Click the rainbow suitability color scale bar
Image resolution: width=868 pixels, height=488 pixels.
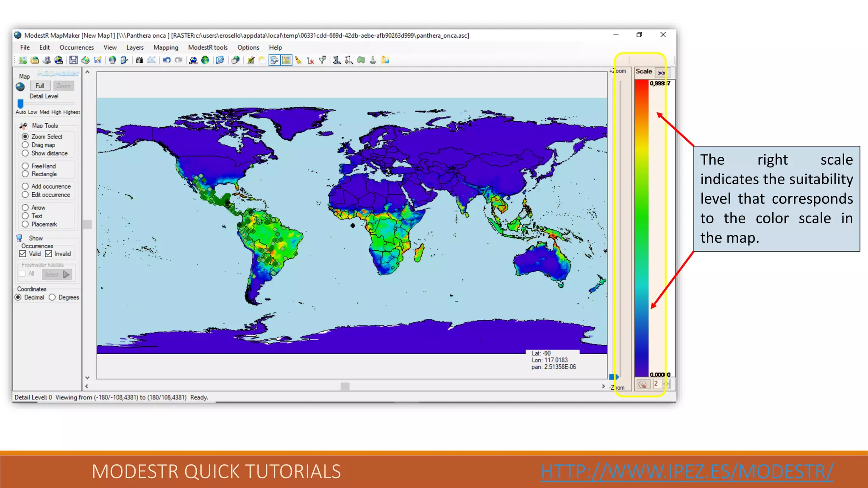[x=642, y=228]
